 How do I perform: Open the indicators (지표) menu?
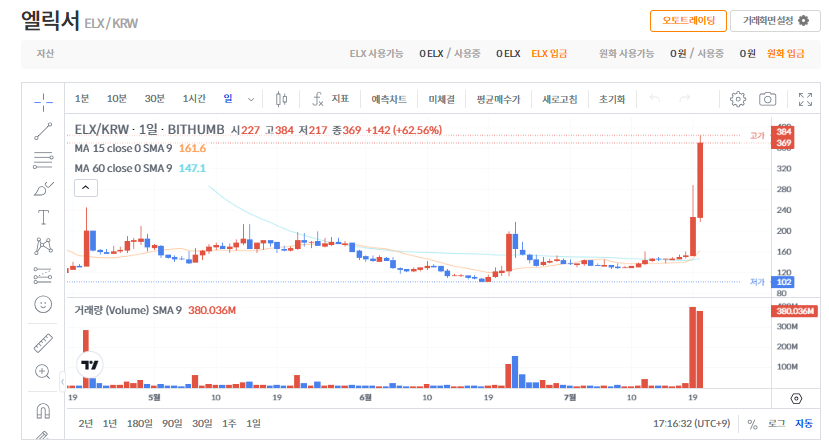tap(330, 99)
